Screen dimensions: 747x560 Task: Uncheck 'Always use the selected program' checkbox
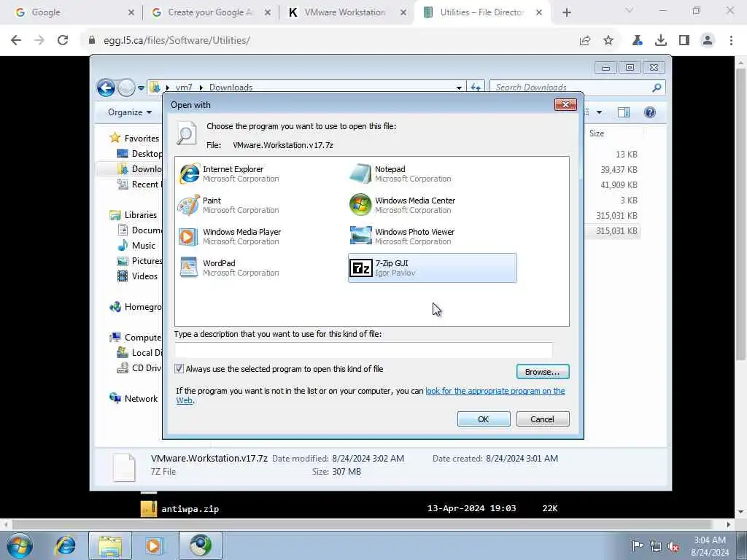coord(179,369)
